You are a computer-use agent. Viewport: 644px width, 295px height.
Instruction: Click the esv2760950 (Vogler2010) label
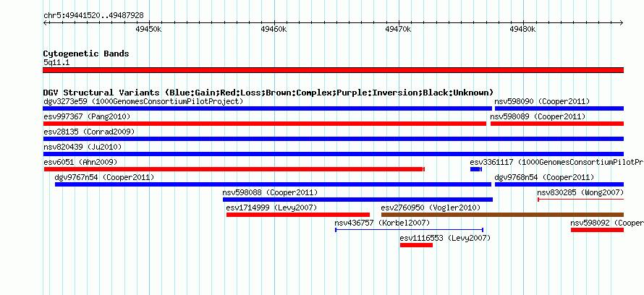[431, 208]
